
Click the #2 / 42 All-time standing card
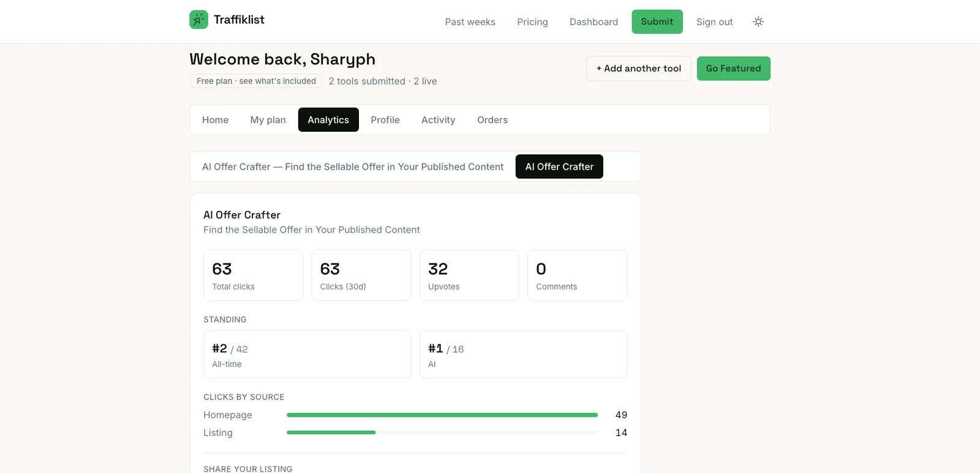(307, 355)
